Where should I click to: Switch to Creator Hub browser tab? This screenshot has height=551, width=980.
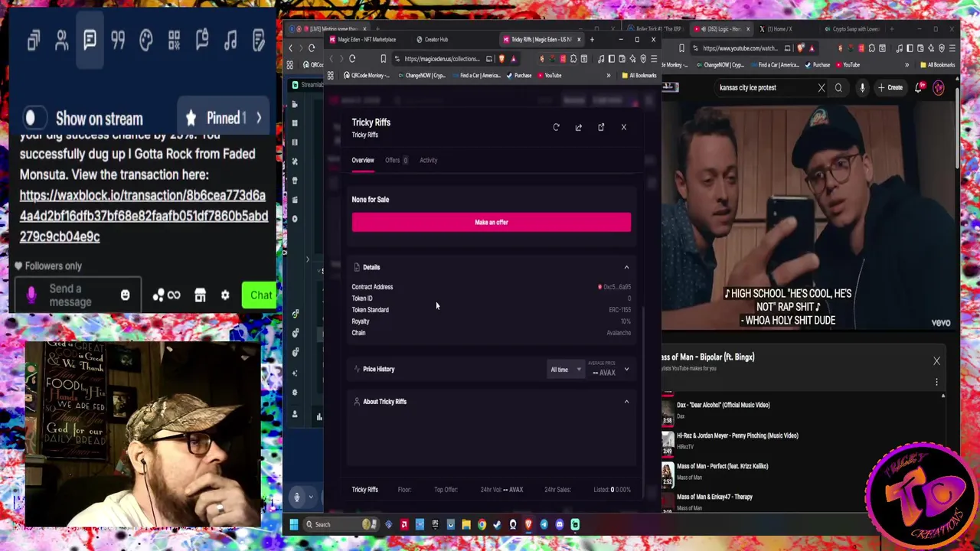click(x=433, y=40)
